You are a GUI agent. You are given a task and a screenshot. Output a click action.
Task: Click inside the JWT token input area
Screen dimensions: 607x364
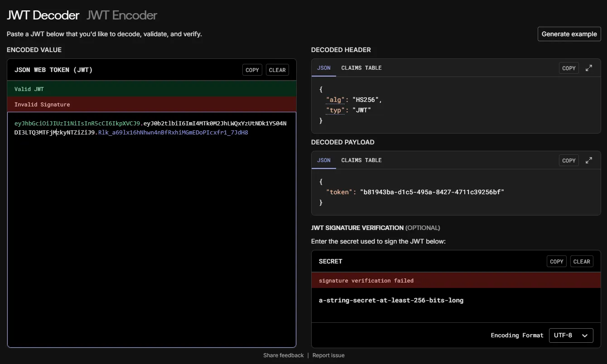click(x=152, y=204)
